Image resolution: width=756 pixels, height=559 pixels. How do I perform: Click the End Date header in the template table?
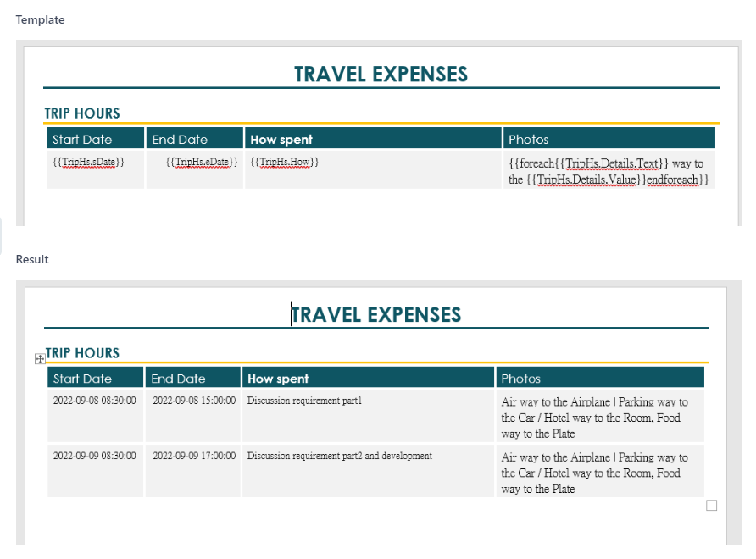180,140
